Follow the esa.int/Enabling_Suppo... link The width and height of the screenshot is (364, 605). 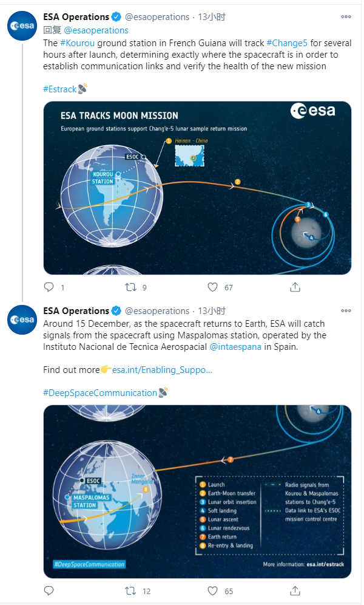click(162, 370)
